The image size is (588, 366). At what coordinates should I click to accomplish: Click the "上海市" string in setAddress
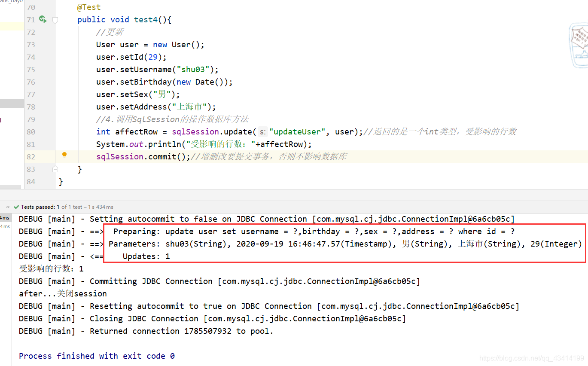[190, 107]
